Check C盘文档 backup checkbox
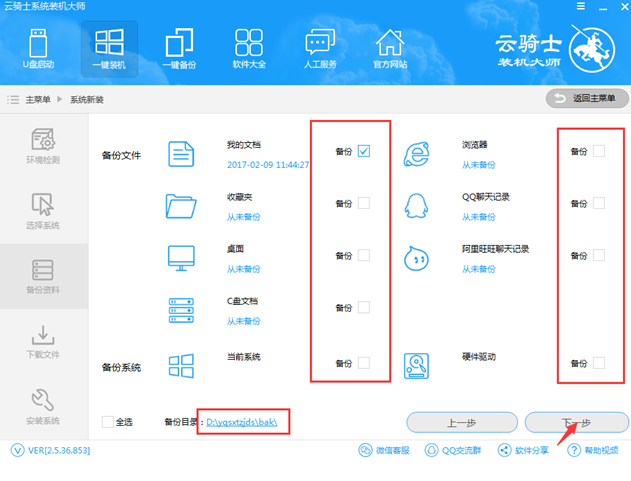This screenshot has width=631, height=481. (364, 307)
